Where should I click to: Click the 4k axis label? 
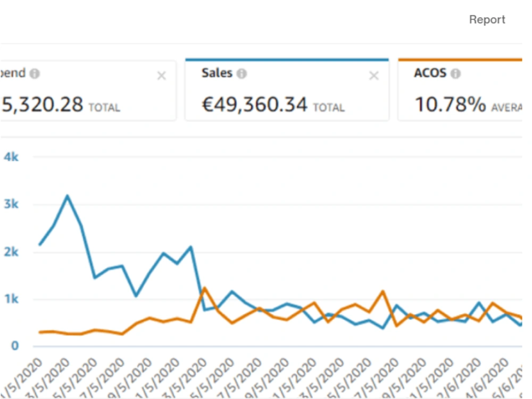(11, 157)
